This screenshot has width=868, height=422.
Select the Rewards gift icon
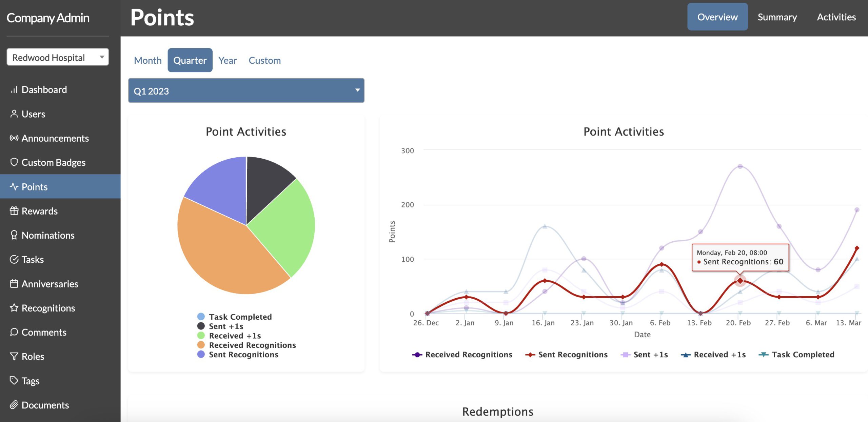pos(14,211)
